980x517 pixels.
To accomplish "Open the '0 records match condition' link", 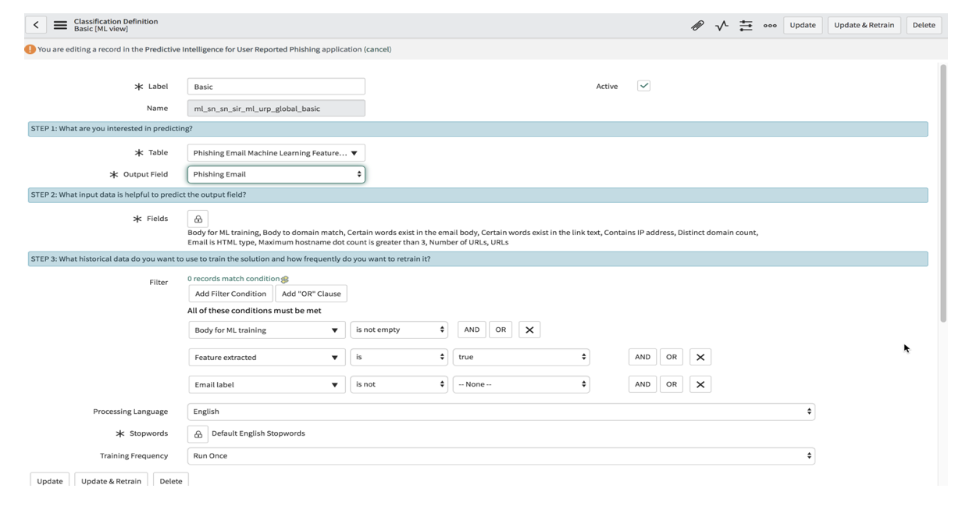I will 233,279.
